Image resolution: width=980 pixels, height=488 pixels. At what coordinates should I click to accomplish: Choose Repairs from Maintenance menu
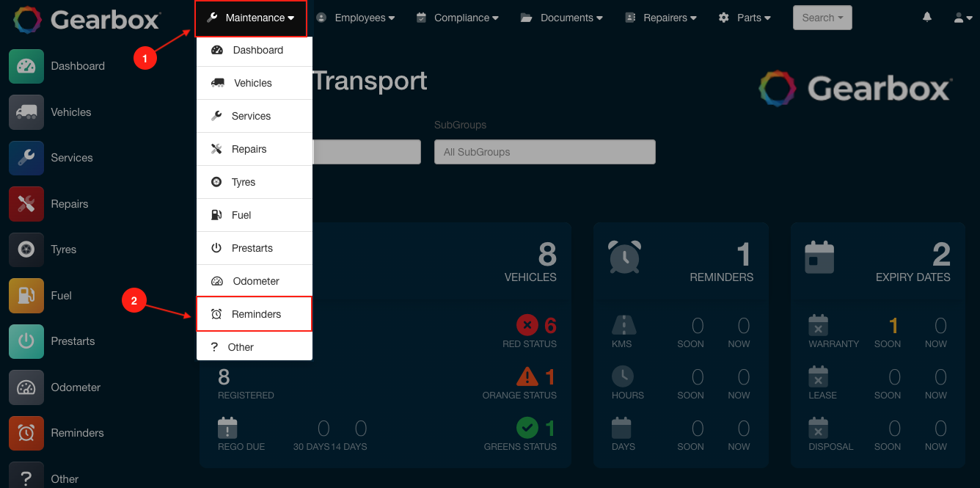255,149
